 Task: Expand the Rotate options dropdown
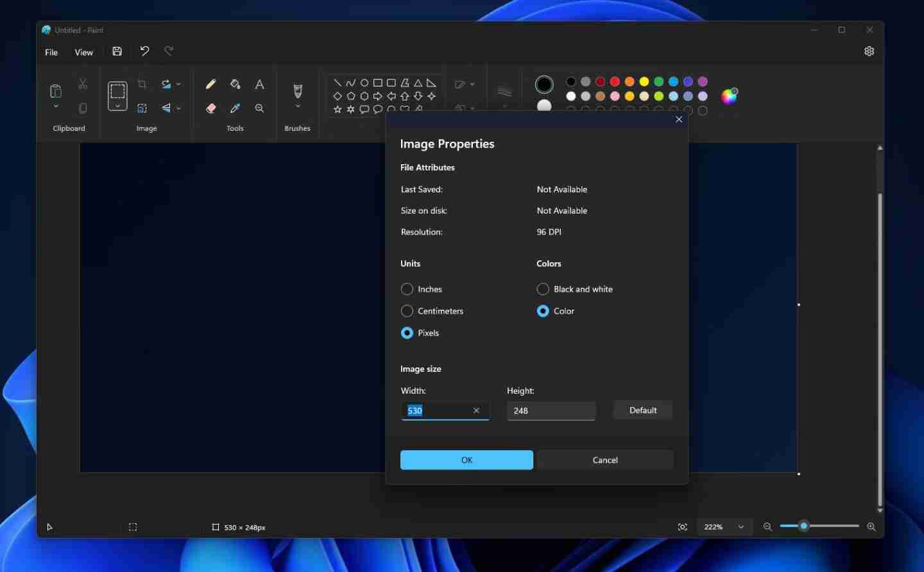[178, 84]
